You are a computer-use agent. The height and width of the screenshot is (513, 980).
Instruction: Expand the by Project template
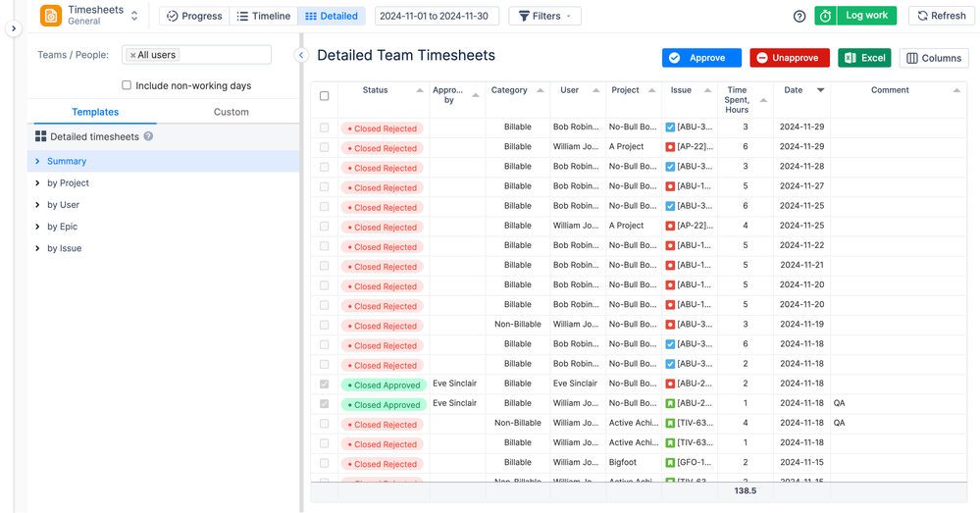(37, 183)
